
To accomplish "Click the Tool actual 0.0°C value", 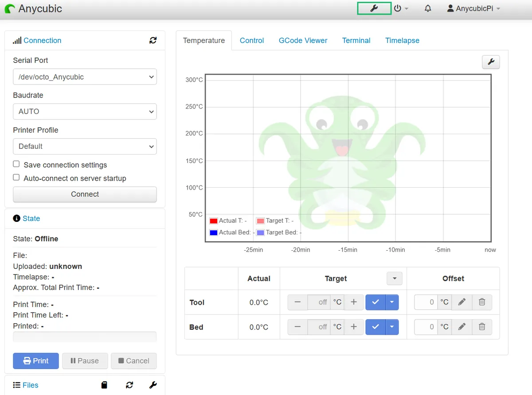I will [x=259, y=302].
